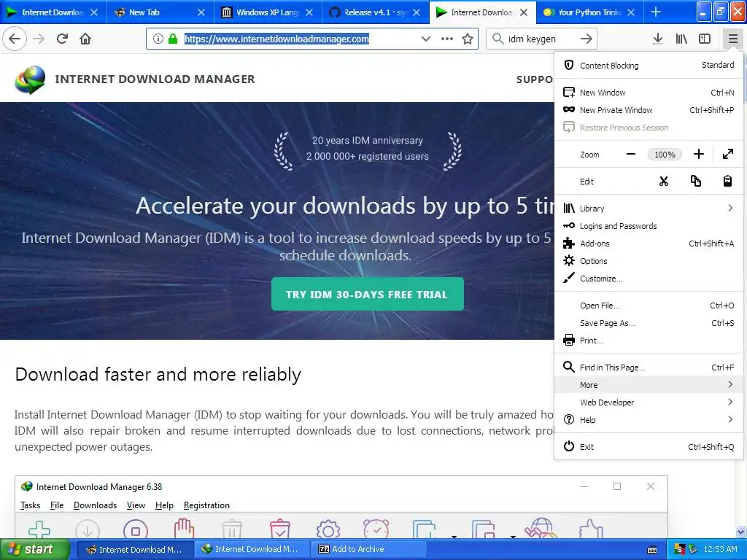Open Add-ons manager
The image size is (747, 560).
(649, 244)
